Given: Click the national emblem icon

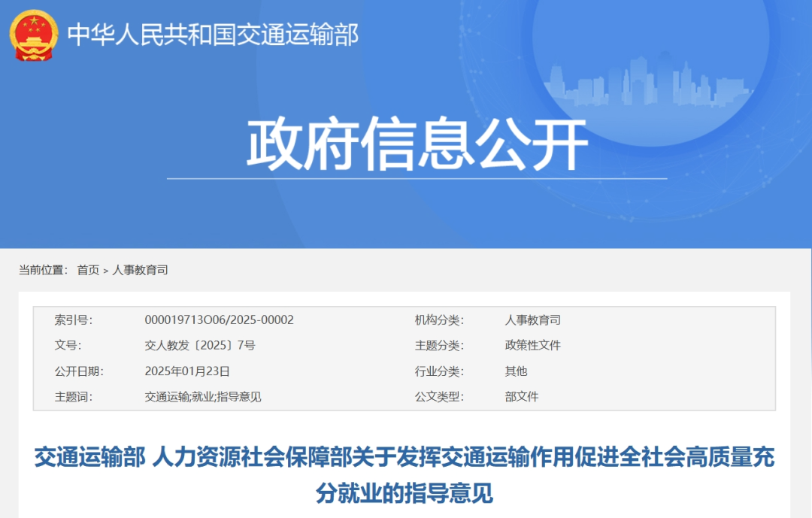Looking at the screenshot, I should coord(33,35).
